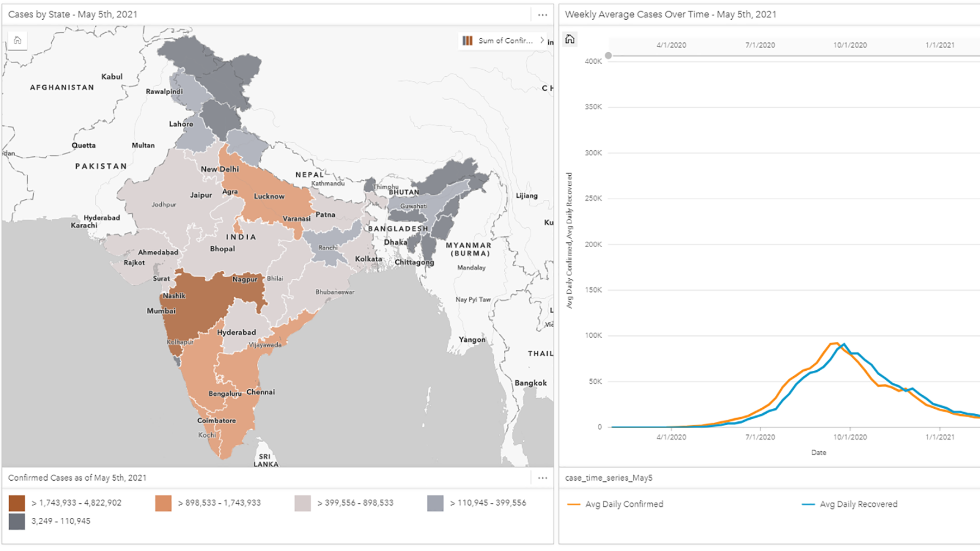Reset map to default extent home button
The height and width of the screenshot is (551, 980).
17,40
